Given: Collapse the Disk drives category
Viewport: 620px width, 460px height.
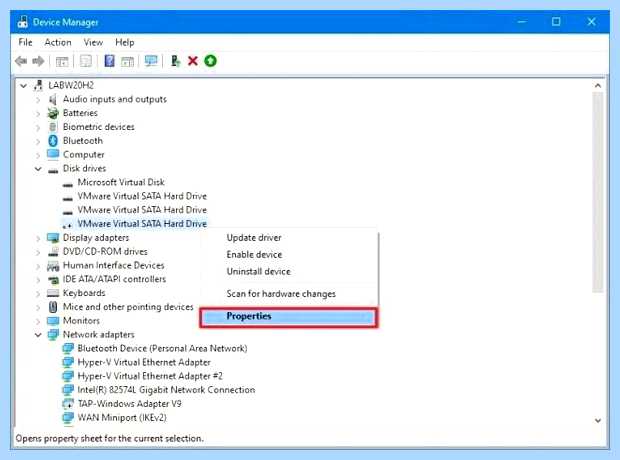Looking at the screenshot, I should click(x=38, y=169).
